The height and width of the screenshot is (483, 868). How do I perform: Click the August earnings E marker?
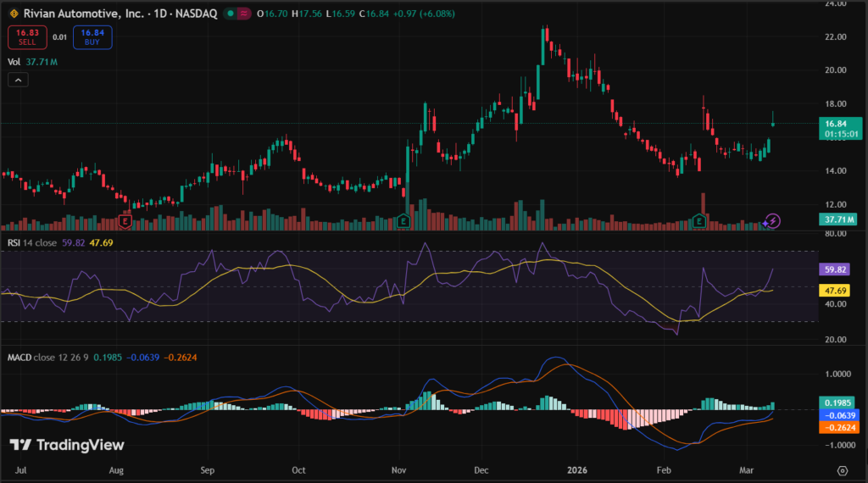125,220
